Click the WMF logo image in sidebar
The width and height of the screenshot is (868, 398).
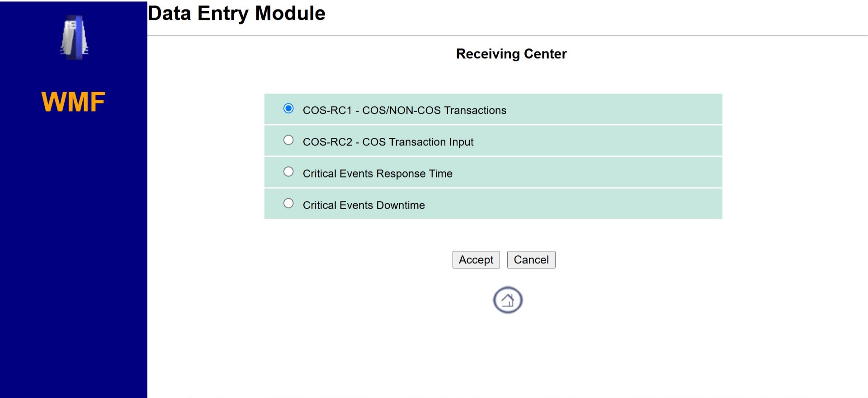click(75, 37)
